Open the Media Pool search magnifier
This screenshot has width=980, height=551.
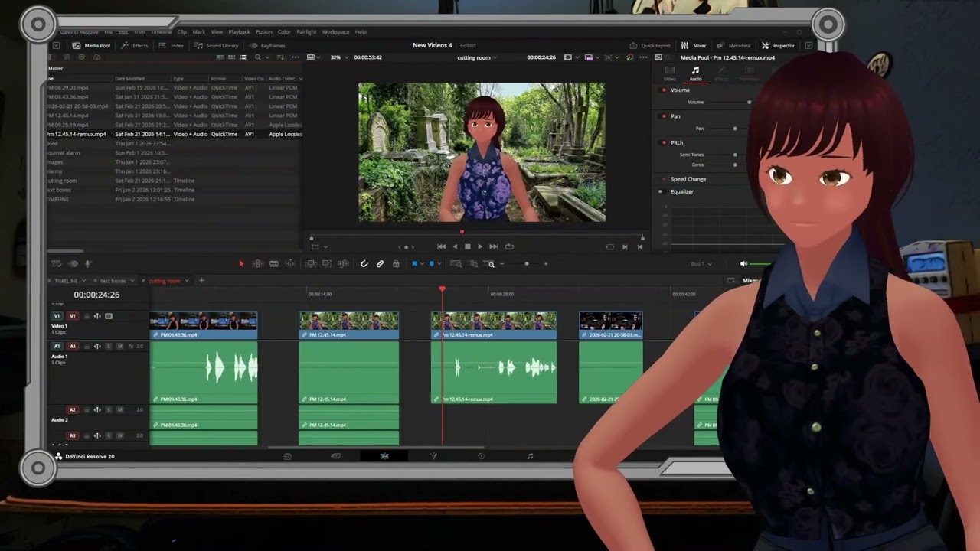click(x=258, y=57)
